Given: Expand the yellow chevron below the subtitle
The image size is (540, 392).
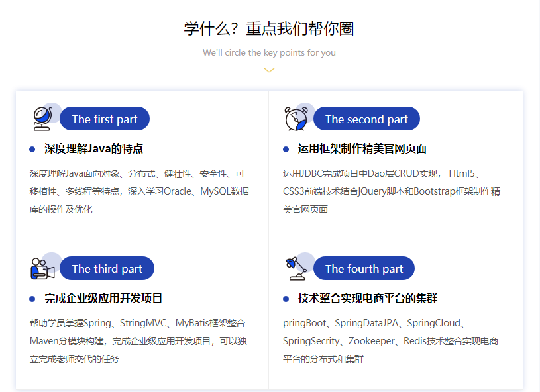Looking at the screenshot, I should [269, 70].
